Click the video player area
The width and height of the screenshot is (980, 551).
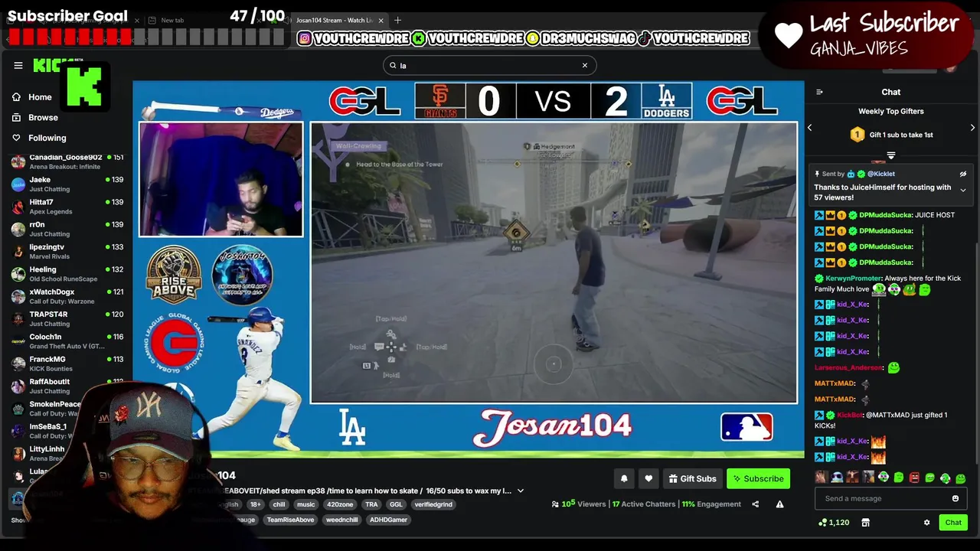pyautogui.click(x=469, y=269)
